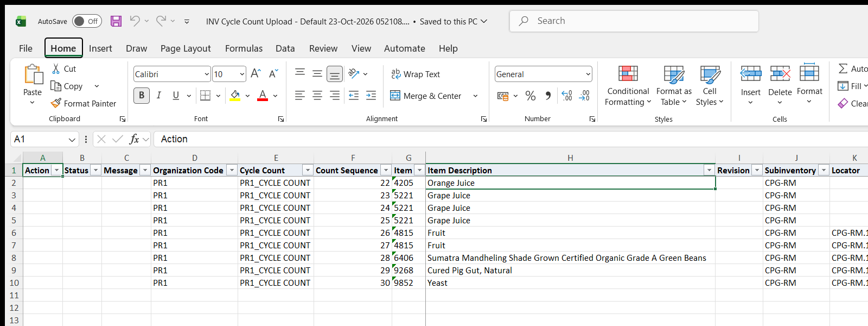Apply red font color

[x=263, y=96]
